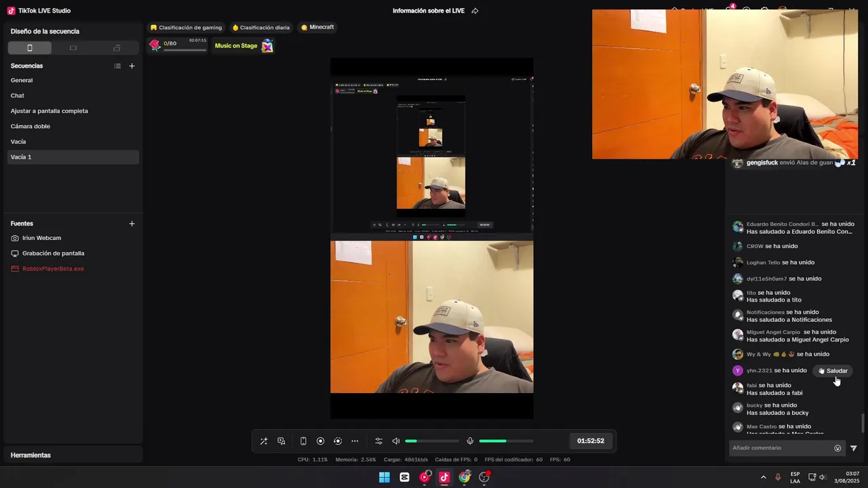Viewport: 868px width, 488px height.
Task: Add a new scene with Secuencias plus
Action: point(132,66)
